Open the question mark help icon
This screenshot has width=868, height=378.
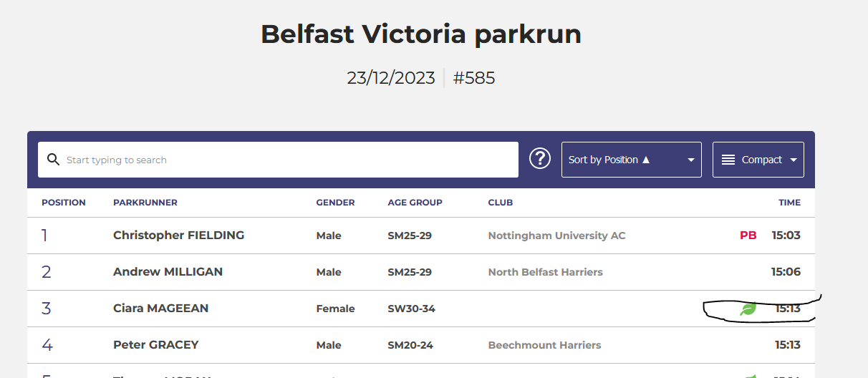tap(539, 159)
